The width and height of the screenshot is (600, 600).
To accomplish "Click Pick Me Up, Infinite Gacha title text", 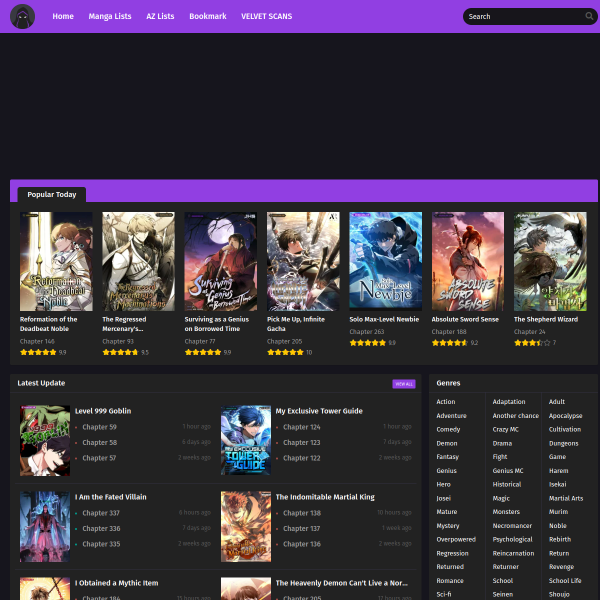I will (296, 324).
